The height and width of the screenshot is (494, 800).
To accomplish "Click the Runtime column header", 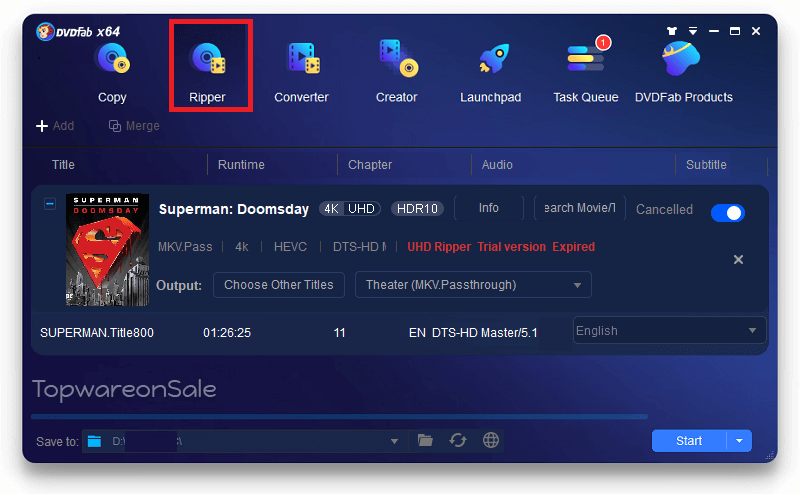I will (x=241, y=165).
